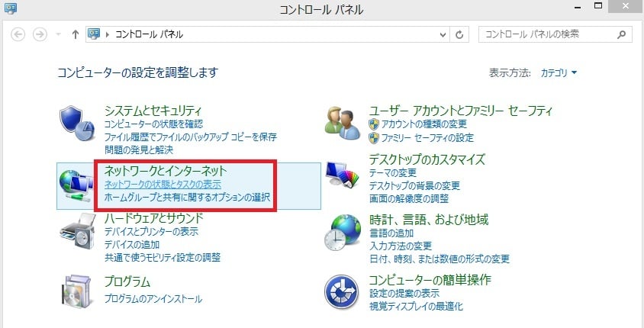The height and width of the screenshot is (328, 644).
Task: Click 画面の解像度の調整 link
Action: click(409, 199)
